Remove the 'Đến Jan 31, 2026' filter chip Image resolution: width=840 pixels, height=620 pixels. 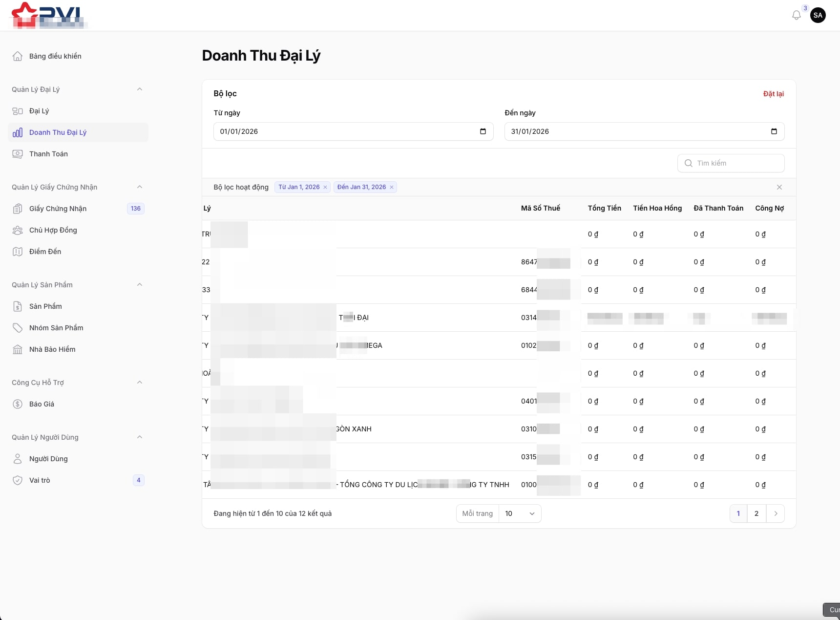pyautogui.click(x=392, y=187)
